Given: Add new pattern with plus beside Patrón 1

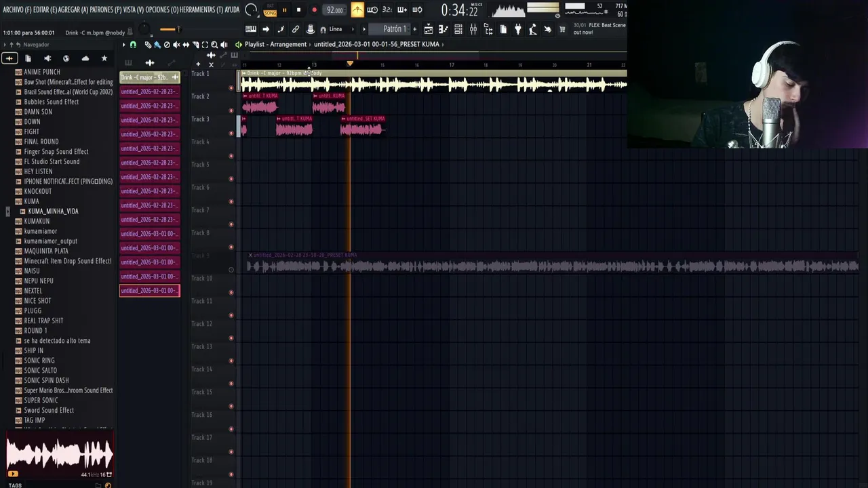Looking at the screenshot, I should click(414, 29).
